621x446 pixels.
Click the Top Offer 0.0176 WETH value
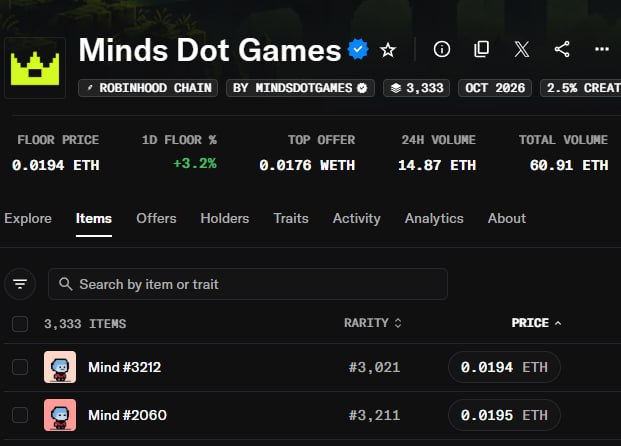pyautogui.click(x=307, y=165)
